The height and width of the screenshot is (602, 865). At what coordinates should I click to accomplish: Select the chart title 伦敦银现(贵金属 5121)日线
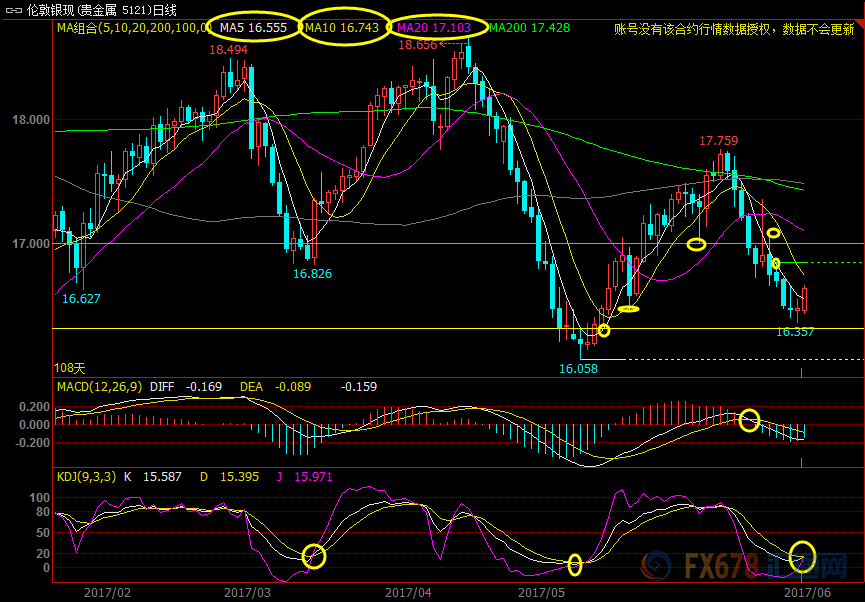click(x=102, y=10)
